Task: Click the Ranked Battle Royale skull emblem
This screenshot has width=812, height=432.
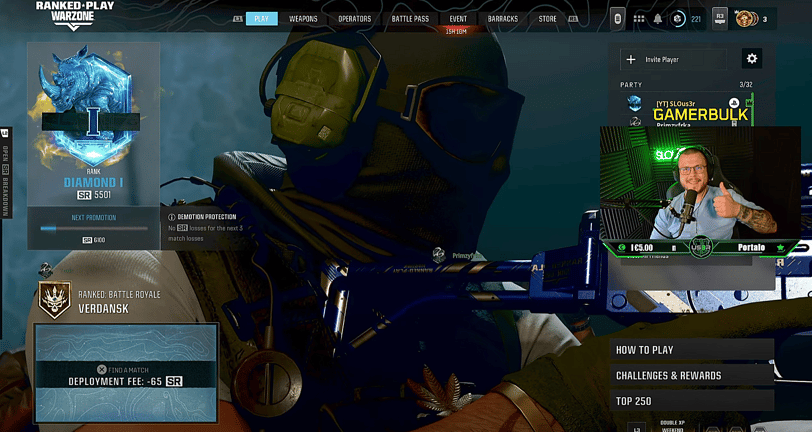Action: pos(55,300)
